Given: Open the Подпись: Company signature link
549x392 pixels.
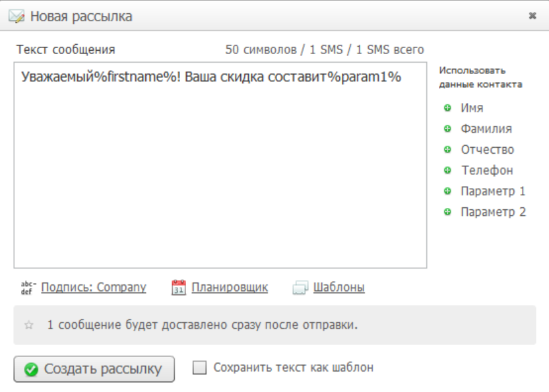Looking at the screenshot, I should 94,288.
